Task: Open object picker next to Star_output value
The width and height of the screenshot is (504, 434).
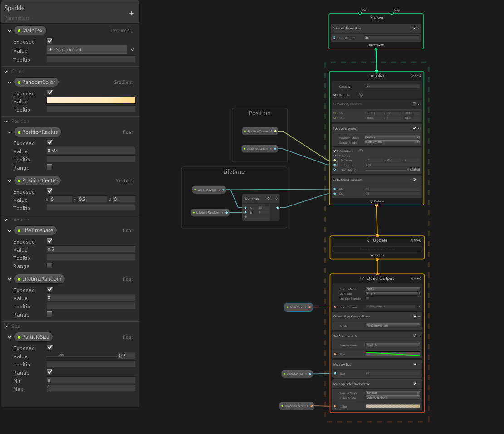Action: click(x=132, y=49)
